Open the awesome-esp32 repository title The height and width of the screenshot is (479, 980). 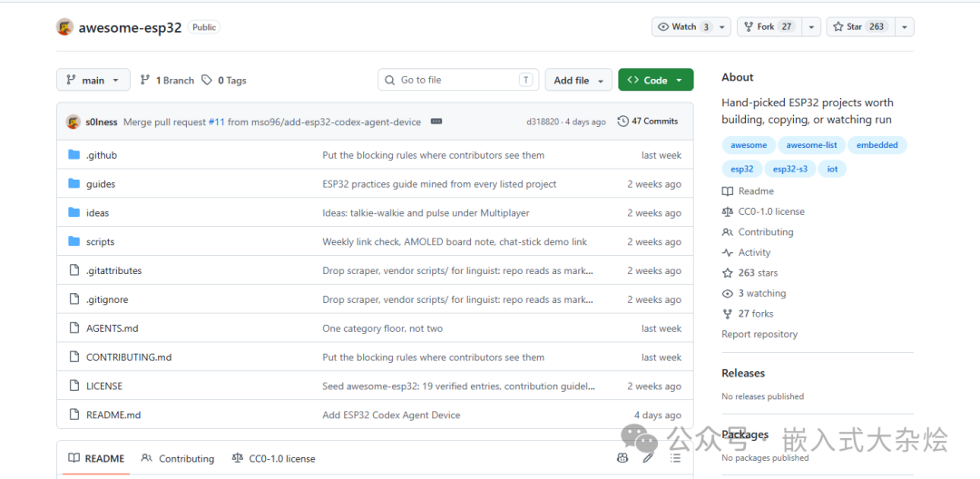coord(130,27)
